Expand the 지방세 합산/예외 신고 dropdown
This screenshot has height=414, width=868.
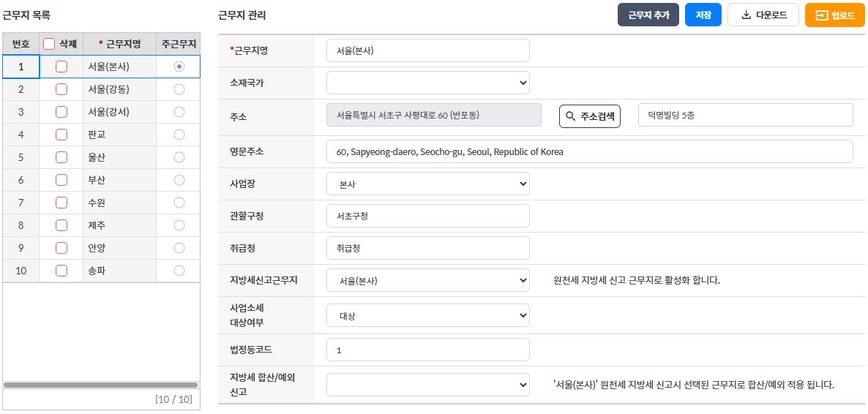[427, 384]
